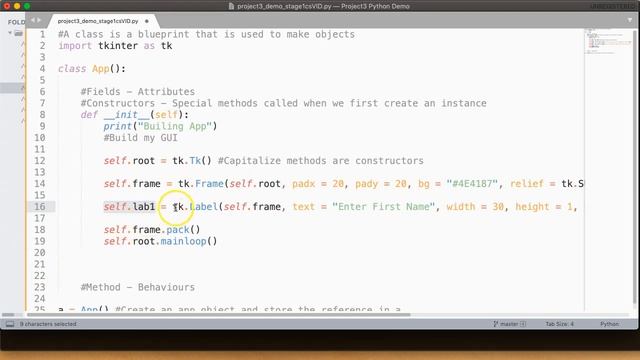Click the word 'tkinter' on line 2
This screenshot has height=360, width=640.
(x=118, y=46)
